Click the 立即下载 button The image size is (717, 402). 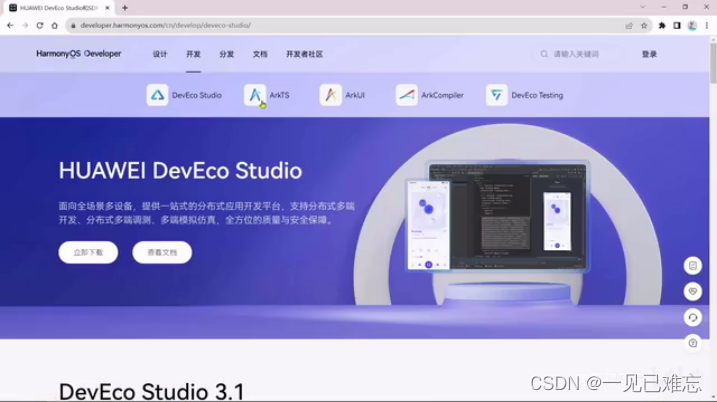(x=88, y=252)
